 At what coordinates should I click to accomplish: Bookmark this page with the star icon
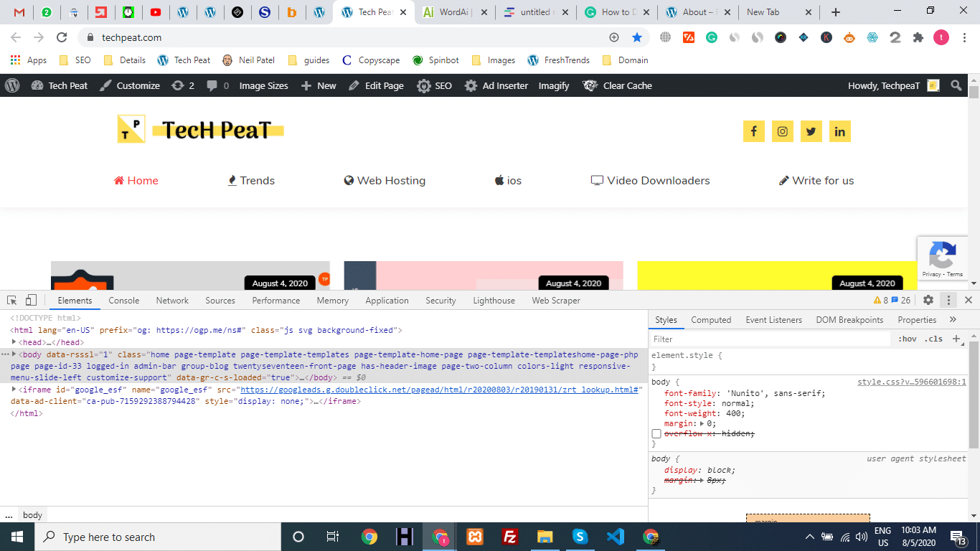click(x=637, y=37)
